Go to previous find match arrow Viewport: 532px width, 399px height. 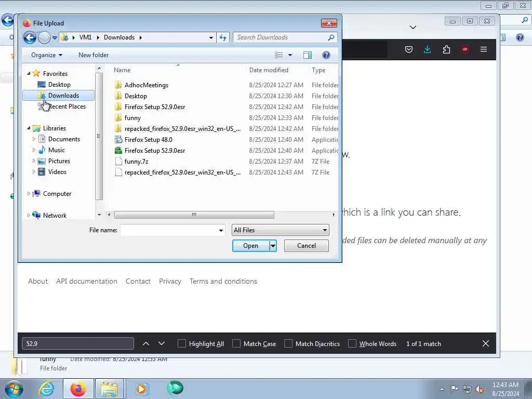[146, 344]
